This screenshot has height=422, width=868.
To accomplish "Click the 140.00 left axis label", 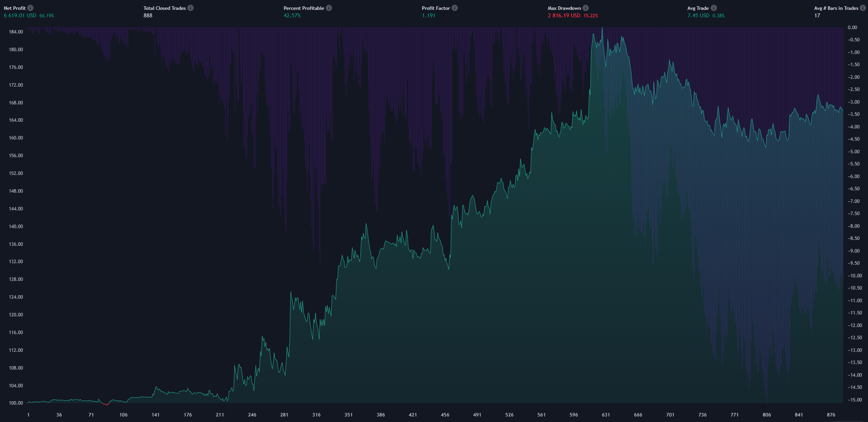I will pyautogui.click(x=16, y=227).
